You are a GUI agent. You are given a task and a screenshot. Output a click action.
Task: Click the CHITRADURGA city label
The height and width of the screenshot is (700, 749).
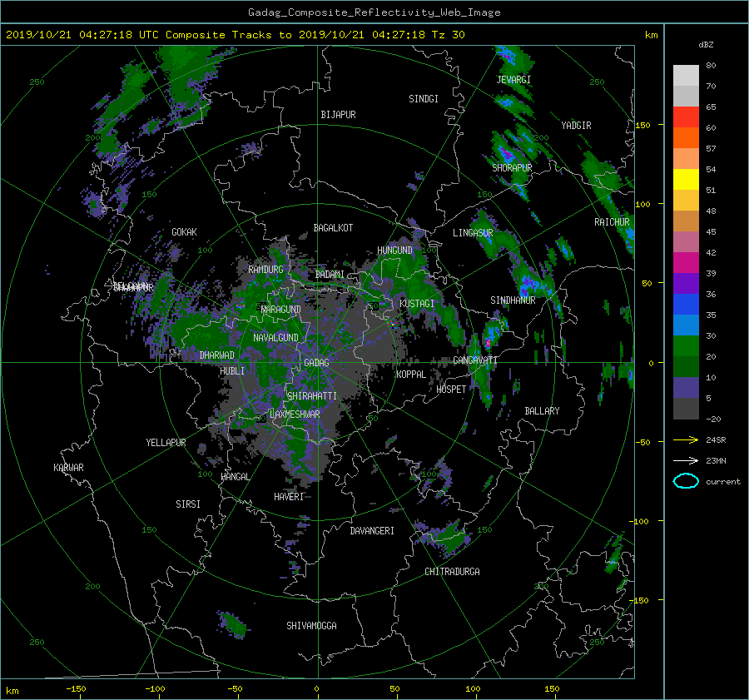[452, 572]
